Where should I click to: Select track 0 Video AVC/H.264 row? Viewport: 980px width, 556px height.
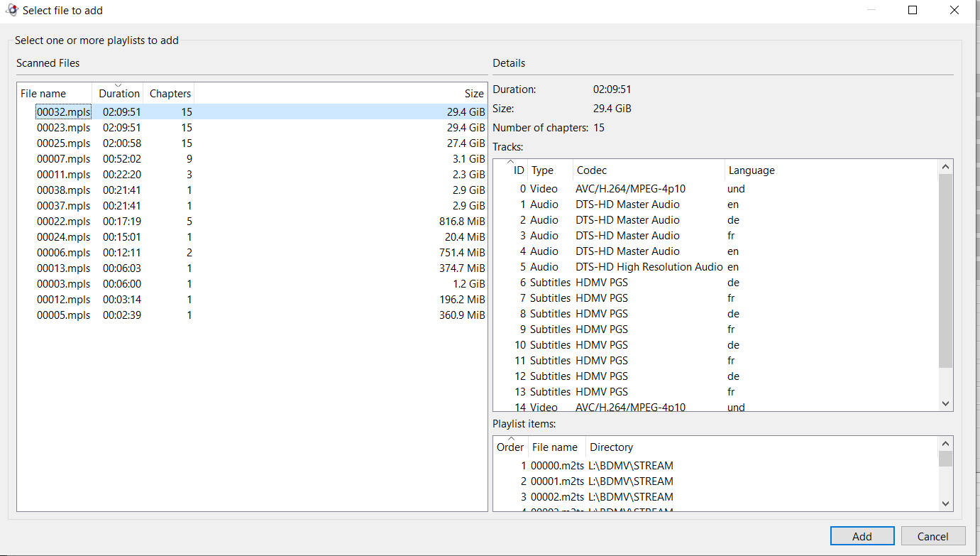coord(716,189)
